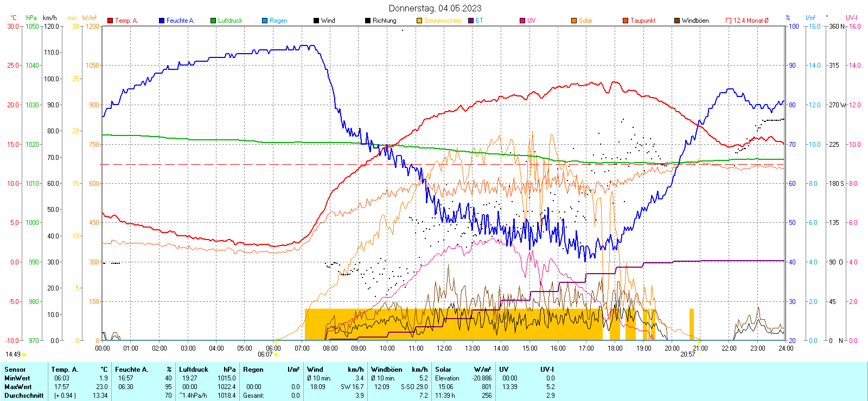
Task: Click the orange Solar legend square
Action: [574, 21]
